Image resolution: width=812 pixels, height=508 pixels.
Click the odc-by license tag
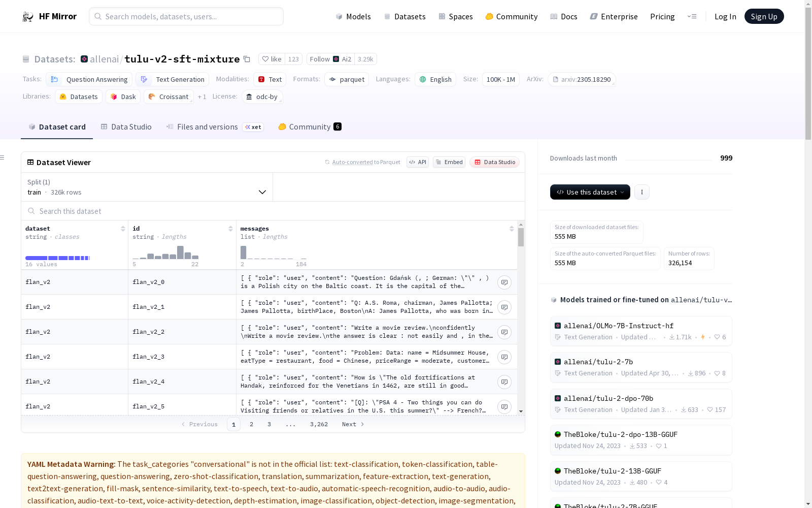tap(262, 97)
